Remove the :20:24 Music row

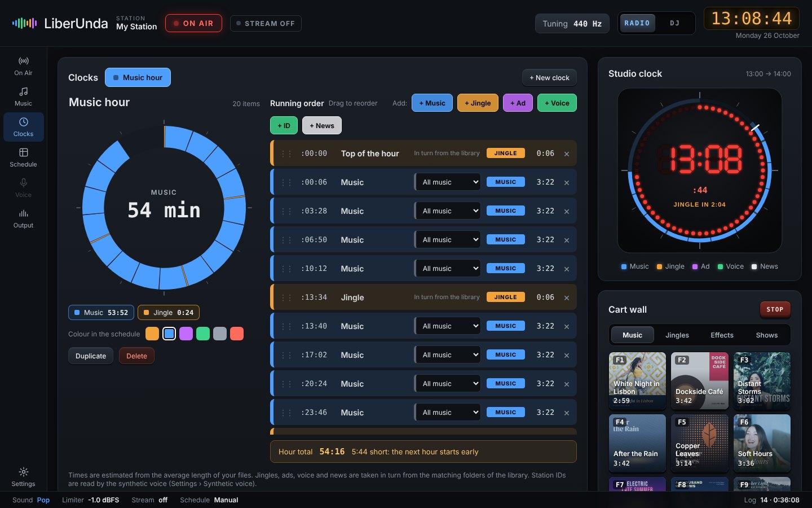click(567, 384)
